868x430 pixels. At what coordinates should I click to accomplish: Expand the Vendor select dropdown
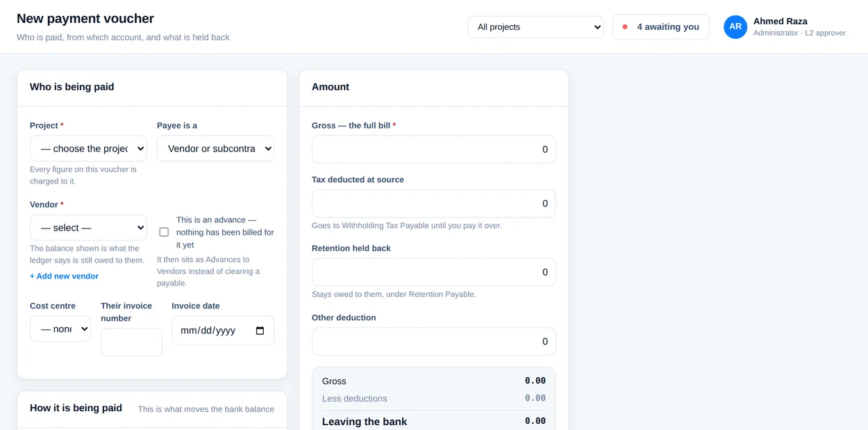coord(88,228)
